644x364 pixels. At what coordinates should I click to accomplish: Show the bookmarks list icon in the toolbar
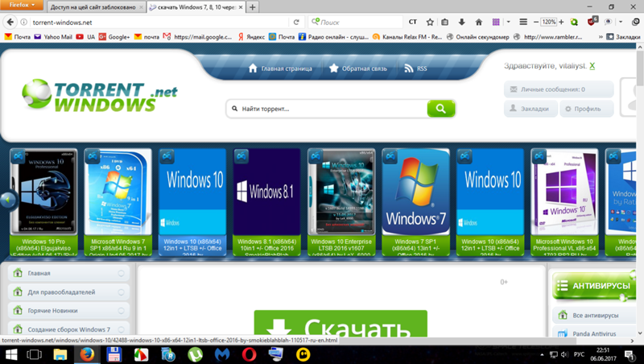(444, 23)
